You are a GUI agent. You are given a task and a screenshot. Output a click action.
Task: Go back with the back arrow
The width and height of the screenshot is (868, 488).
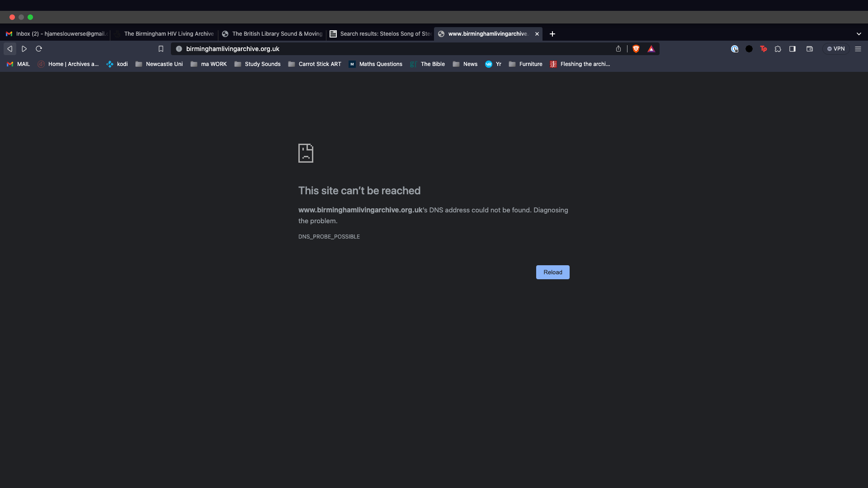9,49
